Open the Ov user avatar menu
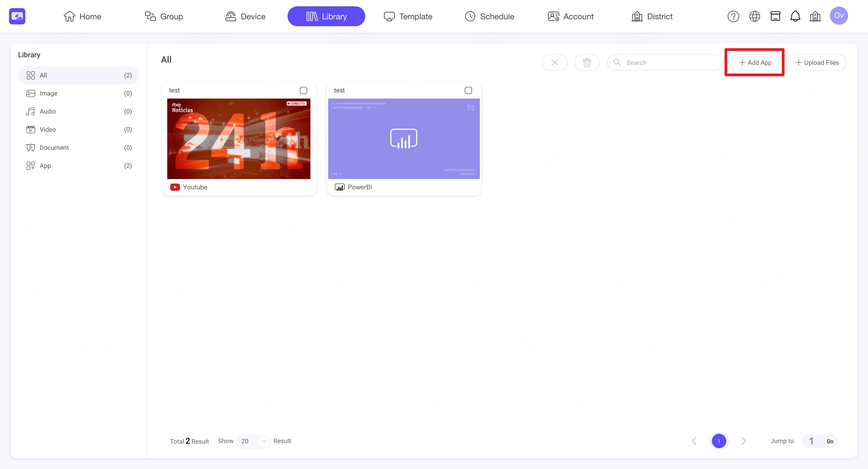Screen dimensions: 868x469 (x=838, y=16)
